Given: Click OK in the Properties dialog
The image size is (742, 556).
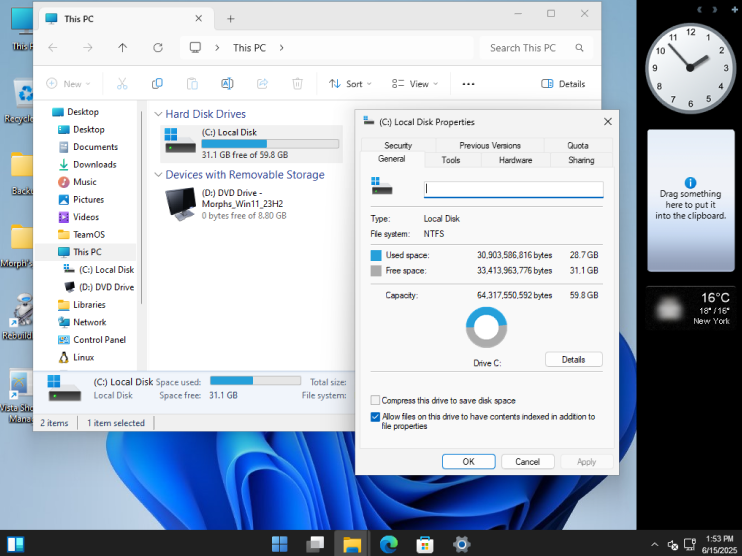Looking at the screenshot, I should pyautogui.click(x=468, y=461).
